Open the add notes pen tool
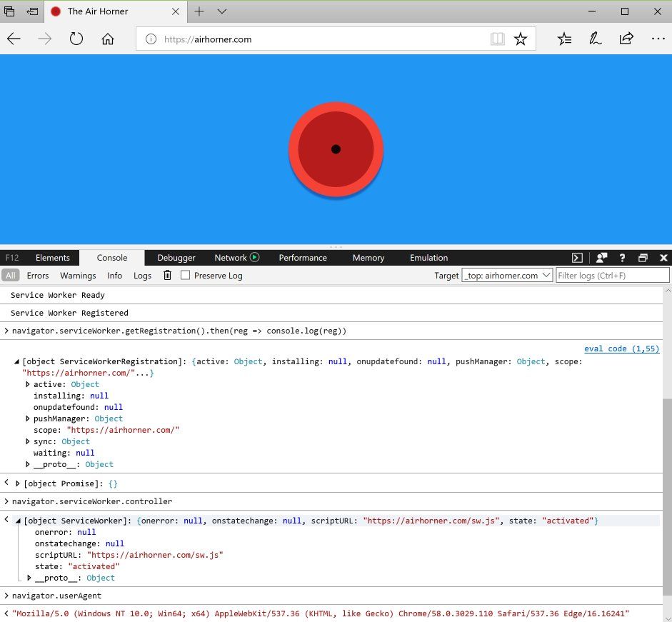Image resolution: width=672 pixels, height=622 pixels. pyautogui.click(x=595, y=39)
